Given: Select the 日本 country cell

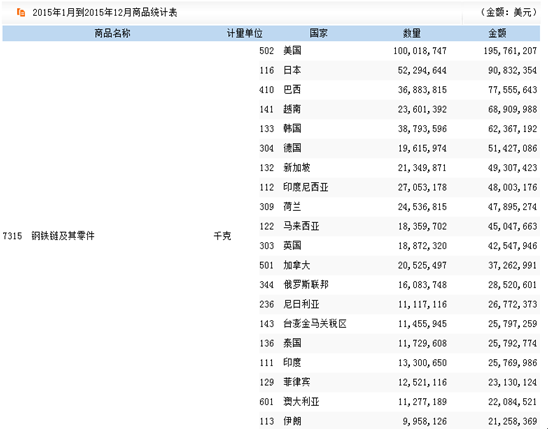Looking at the screenshot, I should [292, 70].
